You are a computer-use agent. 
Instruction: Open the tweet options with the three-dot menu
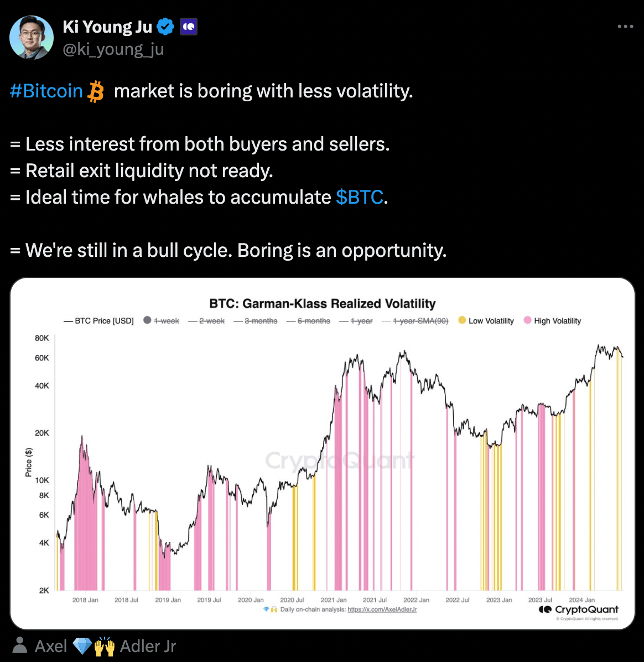point(626,26)
